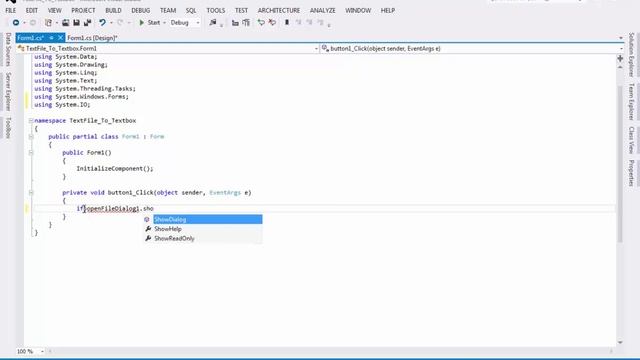
Task: Click the vertical scrollbar down arrow
Action: (620, 342)
